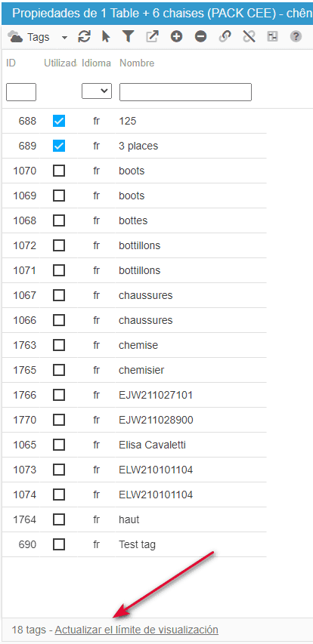313x644 pixels.
Task: Open the Idioma filter dropdown
Action: pyautogui.click(x=97, y=91)
